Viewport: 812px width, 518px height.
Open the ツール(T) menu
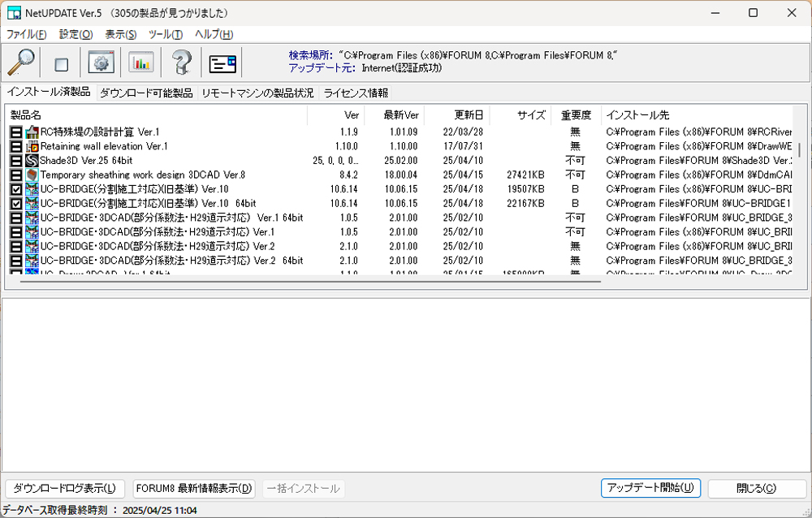click(166, 34)
